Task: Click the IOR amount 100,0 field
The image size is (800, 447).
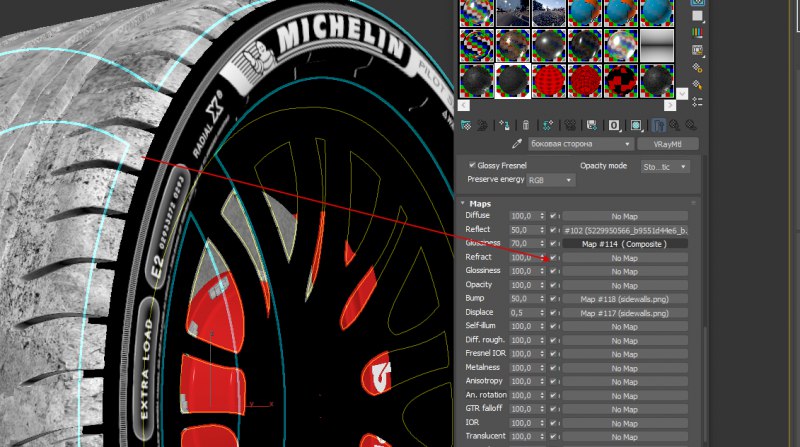Action: [524, 423]
